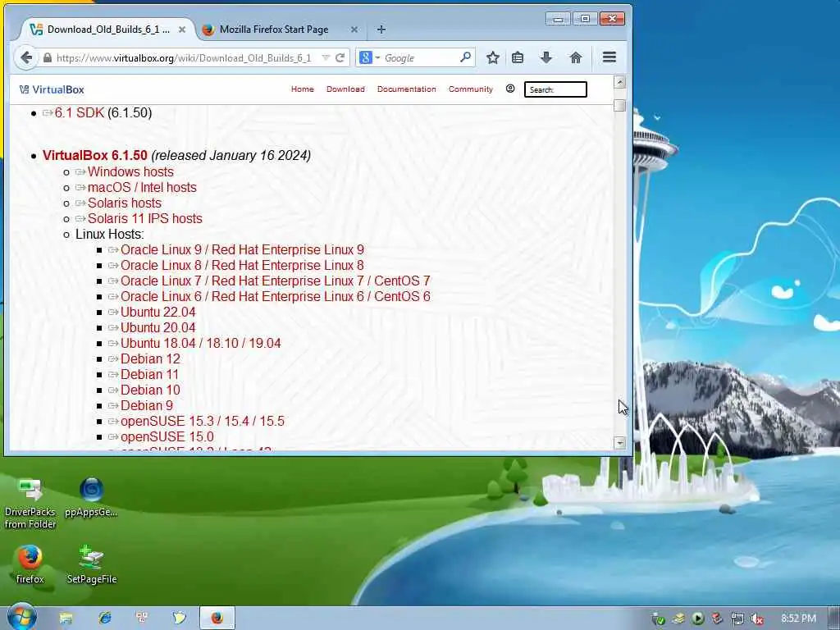The width and height of the screenshot is (840, 630).
Task: Select the firefox desktop shortcut
Action: [x=30, y=564]
